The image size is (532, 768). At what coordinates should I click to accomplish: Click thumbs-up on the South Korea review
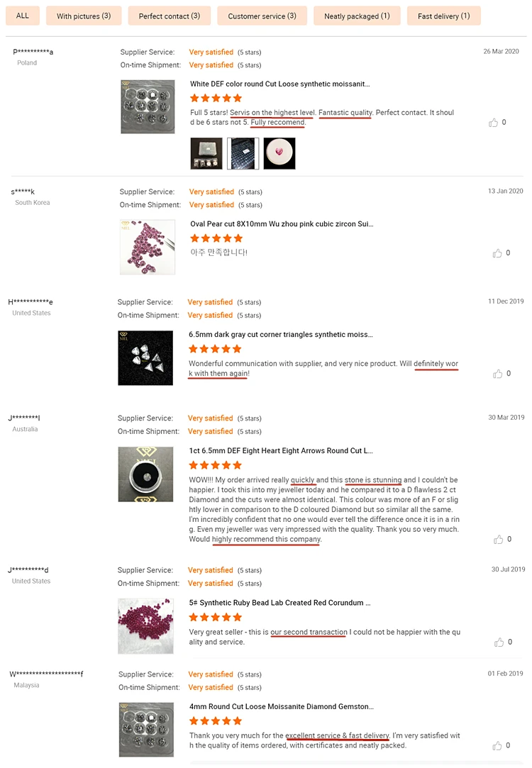[497, 253]
